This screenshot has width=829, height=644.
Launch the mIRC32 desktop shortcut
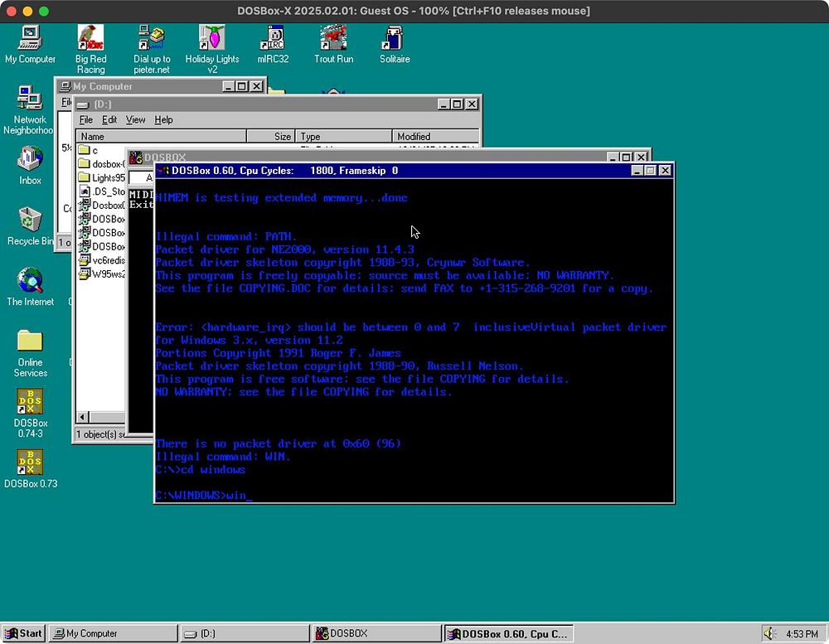[272, 38]
